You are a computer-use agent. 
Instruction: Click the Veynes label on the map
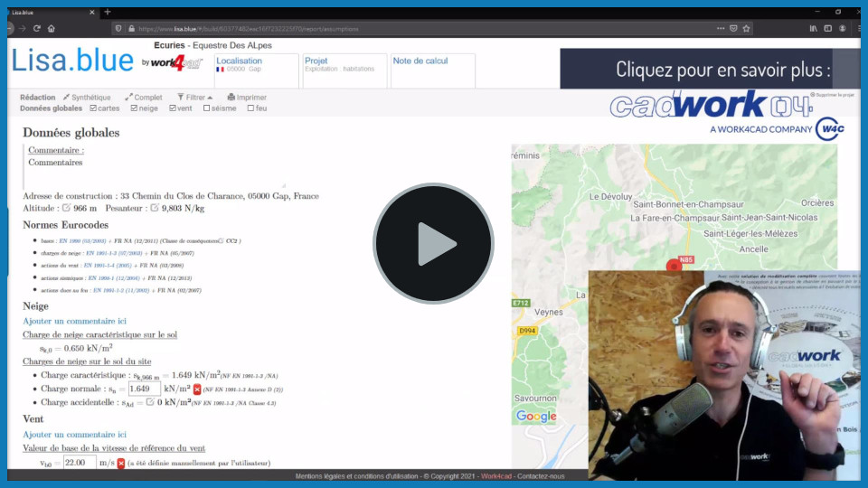548,312
